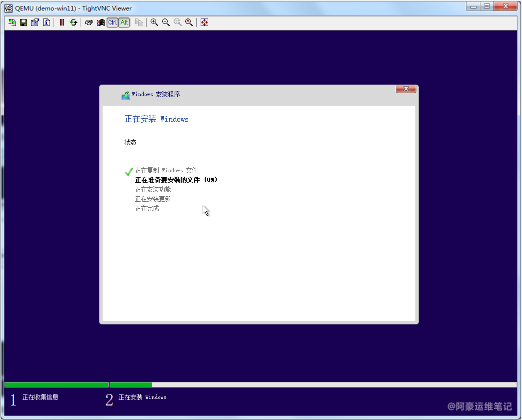The width and height of the screenshot is (522, 420).
Task: Toggle the Ctrl key button
Action: click(113, 23)
